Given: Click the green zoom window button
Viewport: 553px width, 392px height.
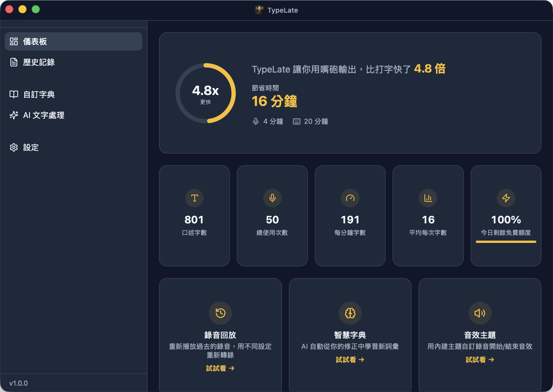Looking at the screenshot, I should [x=36, y=9].
